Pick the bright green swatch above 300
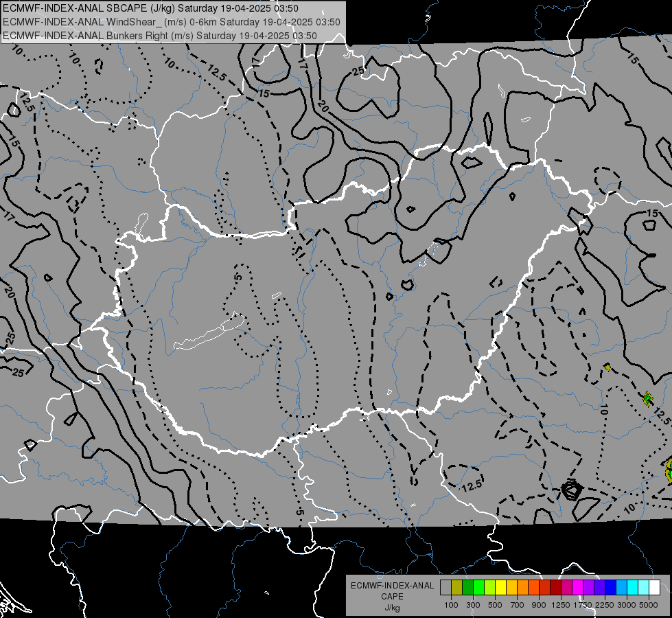This screenshot has width=672, height=618. click(x=478, y=588)
